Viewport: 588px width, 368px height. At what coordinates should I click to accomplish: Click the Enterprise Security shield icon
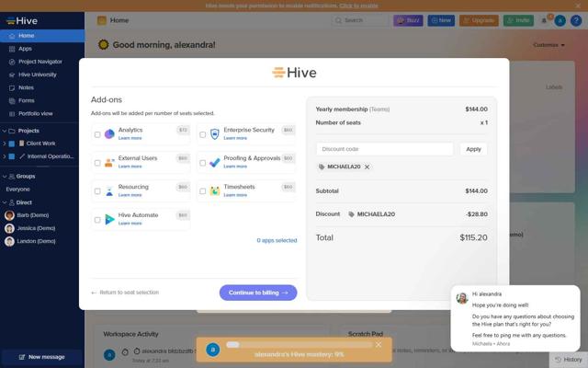point(214,134)
